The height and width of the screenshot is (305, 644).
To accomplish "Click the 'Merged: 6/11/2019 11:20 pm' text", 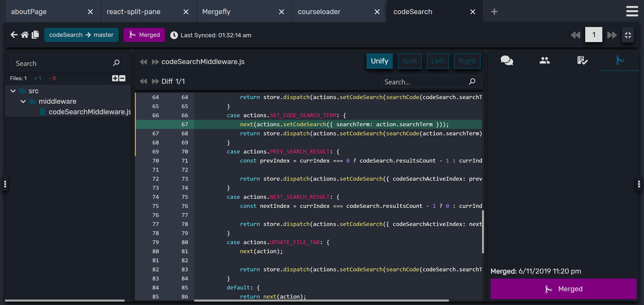I will click(x=536, y=271).
